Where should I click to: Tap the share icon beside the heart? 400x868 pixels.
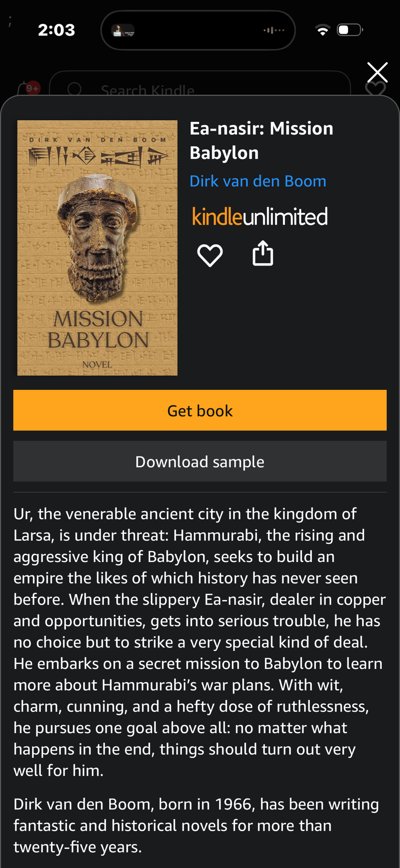[x=263, y=253]
